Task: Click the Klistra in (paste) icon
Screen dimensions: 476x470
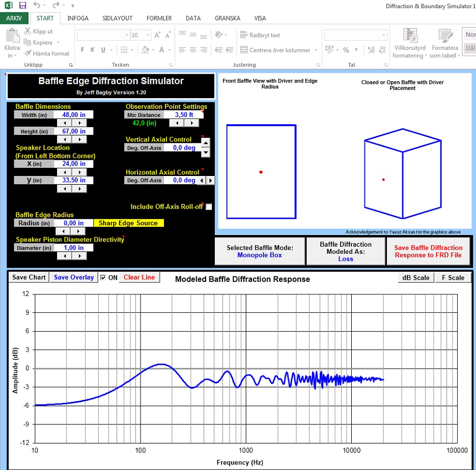Action: [12, 36]
